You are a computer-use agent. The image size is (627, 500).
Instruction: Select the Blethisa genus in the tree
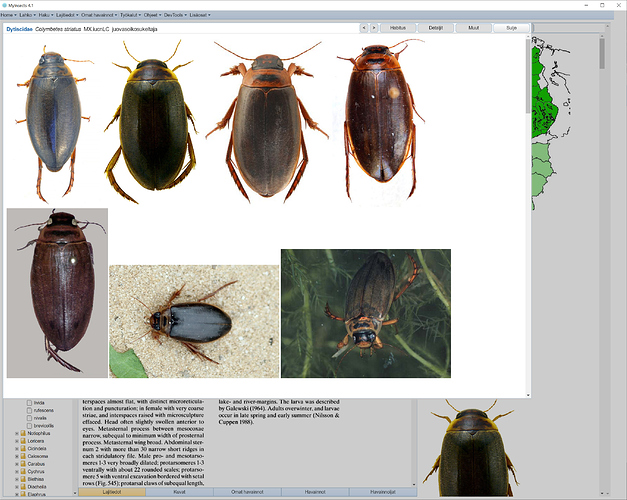(36, 479)
